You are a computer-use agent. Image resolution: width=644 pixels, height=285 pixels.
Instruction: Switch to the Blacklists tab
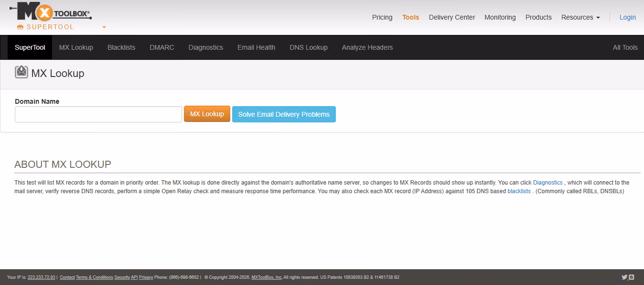[121, 47]
